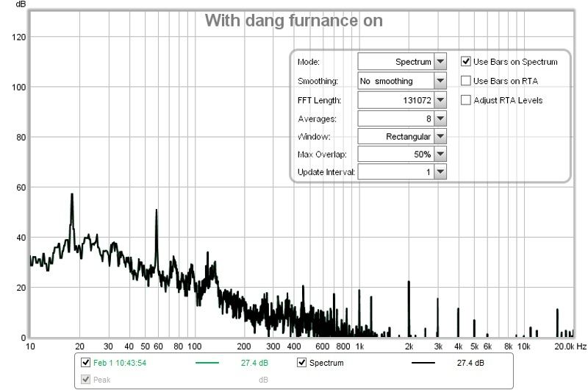Click the Spectrum legend label
This screenshot has width=588, height=390.
(326, 363)
